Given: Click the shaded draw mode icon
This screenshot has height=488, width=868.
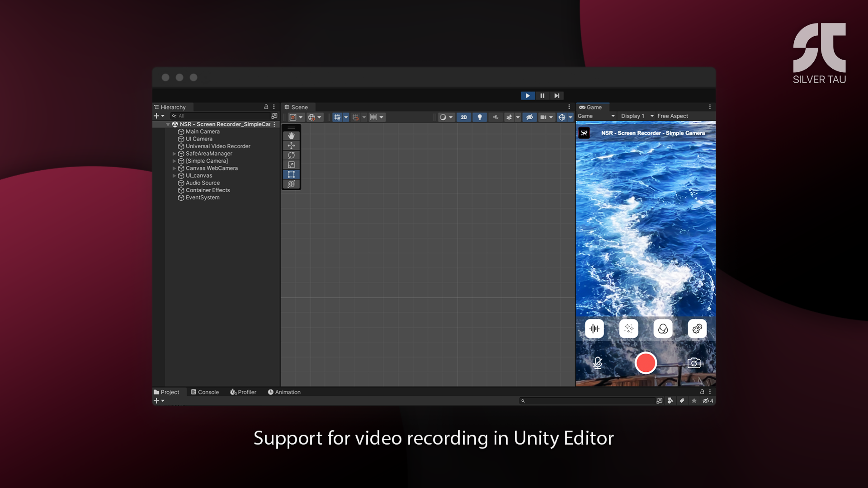Looking at the screenshot, I should pos(443,117).
